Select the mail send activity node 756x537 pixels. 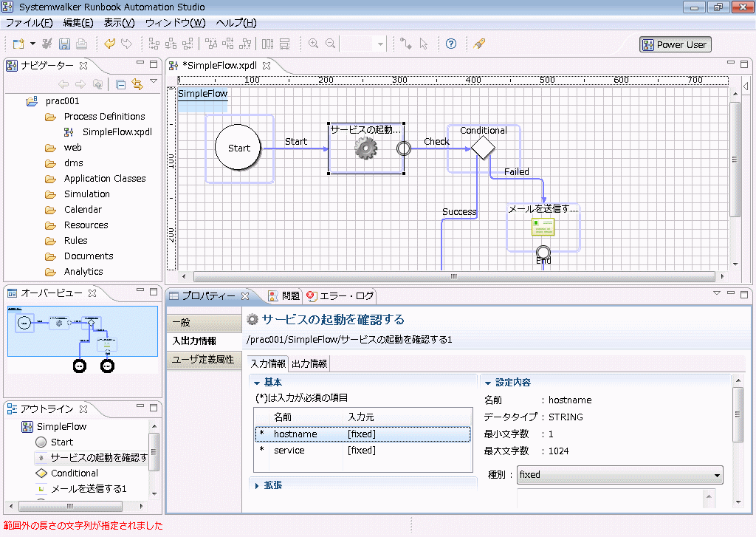pos(543,227)
